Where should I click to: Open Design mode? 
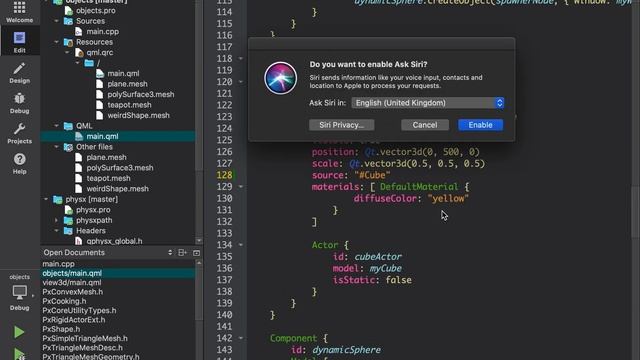tap(19, 73)
